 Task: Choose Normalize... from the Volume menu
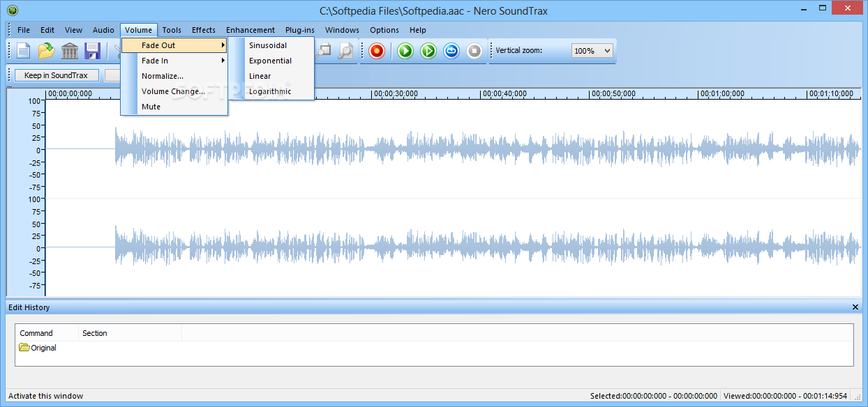(x=174, y=76)
